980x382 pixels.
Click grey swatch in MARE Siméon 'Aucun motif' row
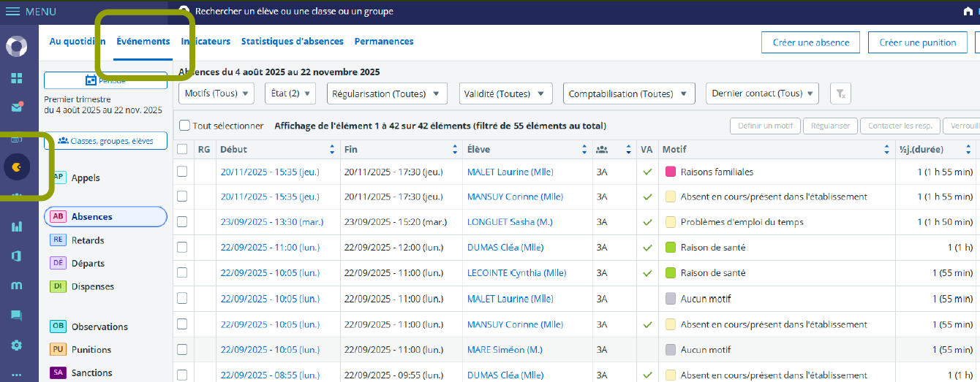(x=671, y=350)
